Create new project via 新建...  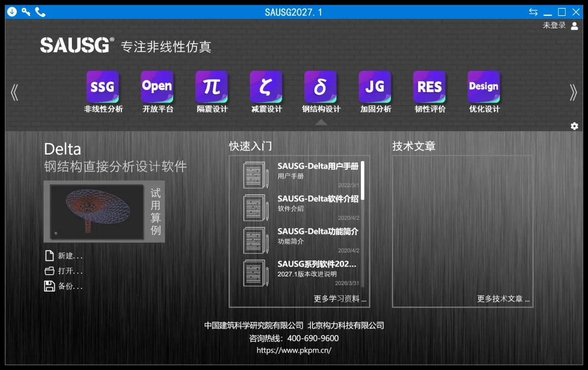(70, 256)
